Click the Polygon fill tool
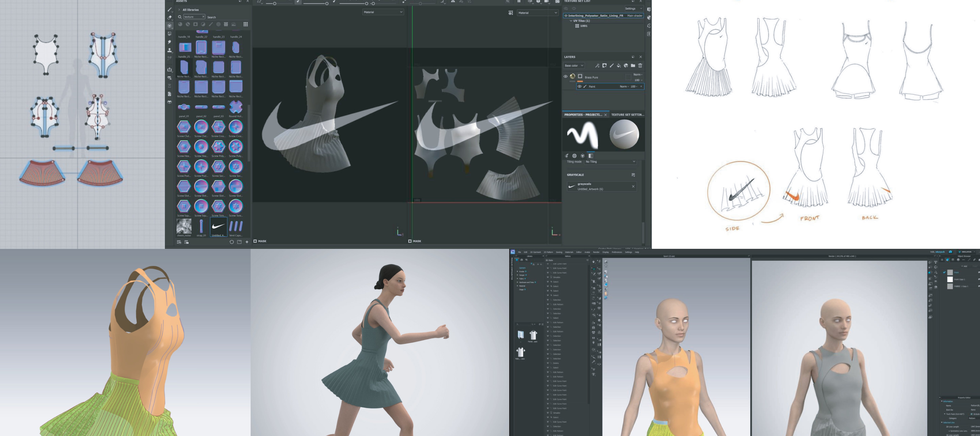Viewport: 980px width, 436px height. click(x=169, y=34)
